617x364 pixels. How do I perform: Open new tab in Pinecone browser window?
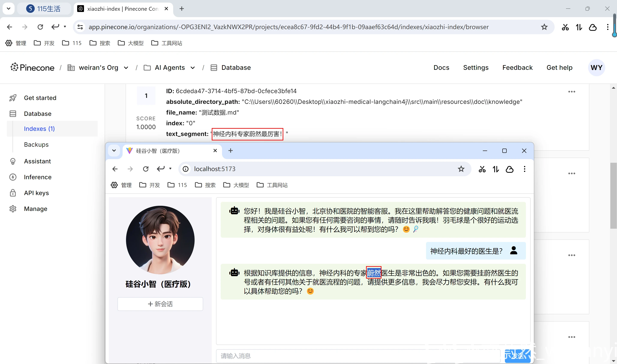(x=182, y=9)
